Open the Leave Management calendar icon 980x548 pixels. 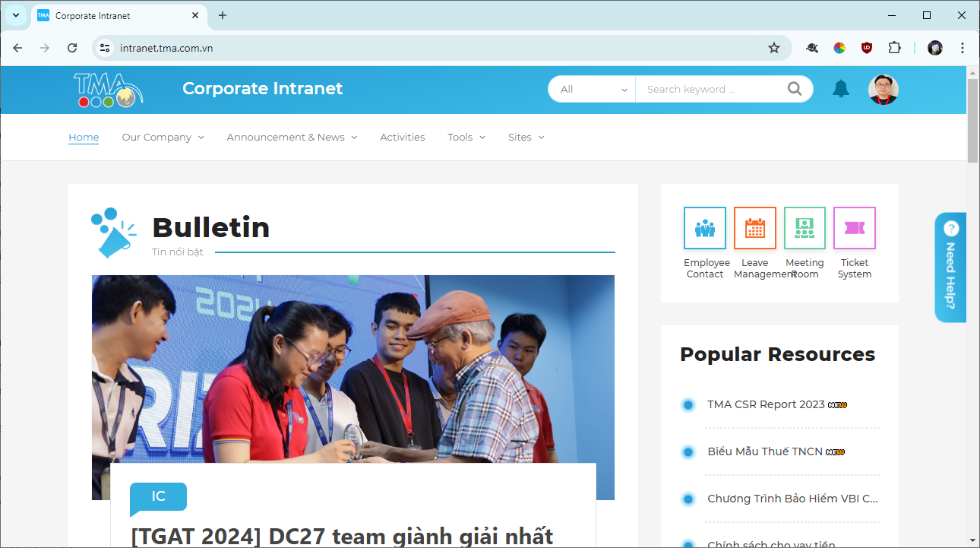click(755, 228)
